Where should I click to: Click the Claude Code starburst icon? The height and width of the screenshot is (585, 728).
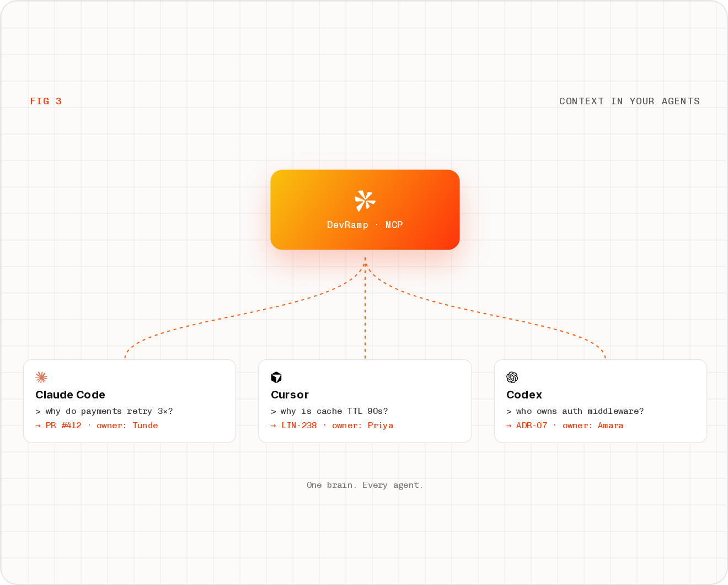(41, 377)
